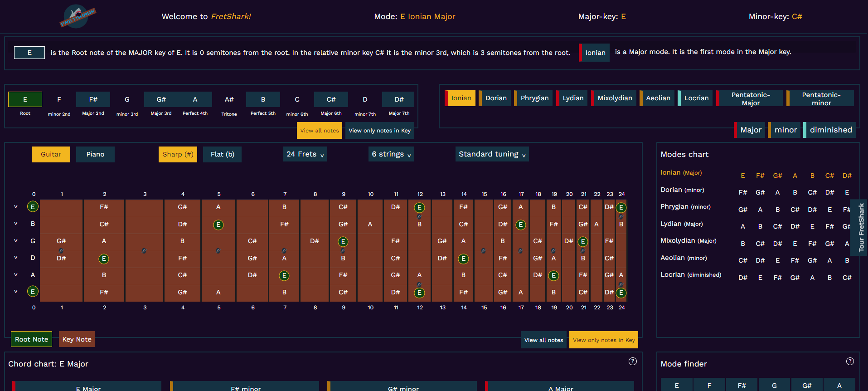This screenshot has height=391, width=868.
Task: Expand the B string chevron
Action: click(16, 224)
